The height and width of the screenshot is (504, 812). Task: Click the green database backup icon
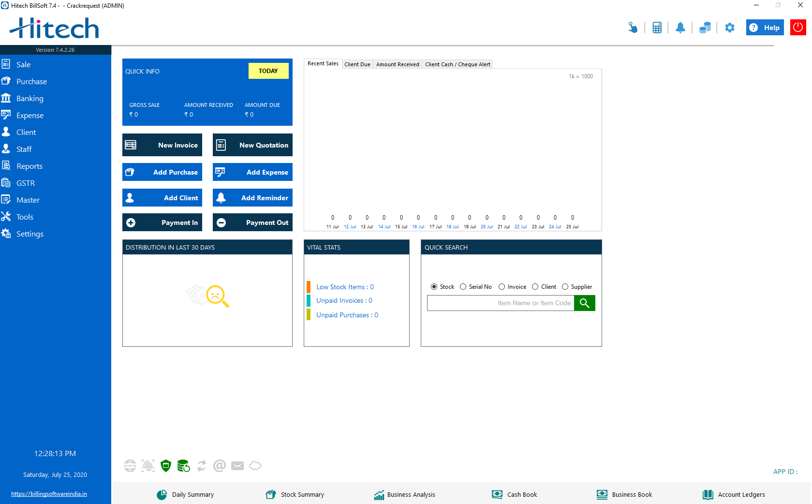coord(183,466)
